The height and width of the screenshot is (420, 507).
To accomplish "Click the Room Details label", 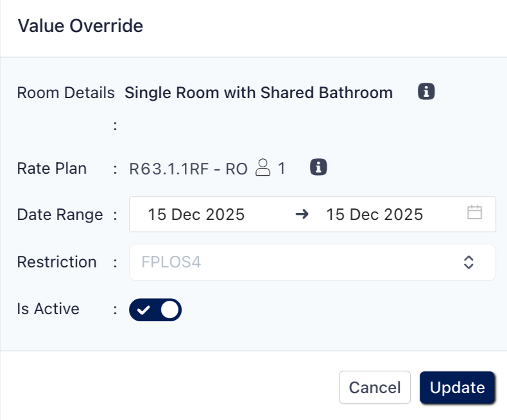I will 65,92.
